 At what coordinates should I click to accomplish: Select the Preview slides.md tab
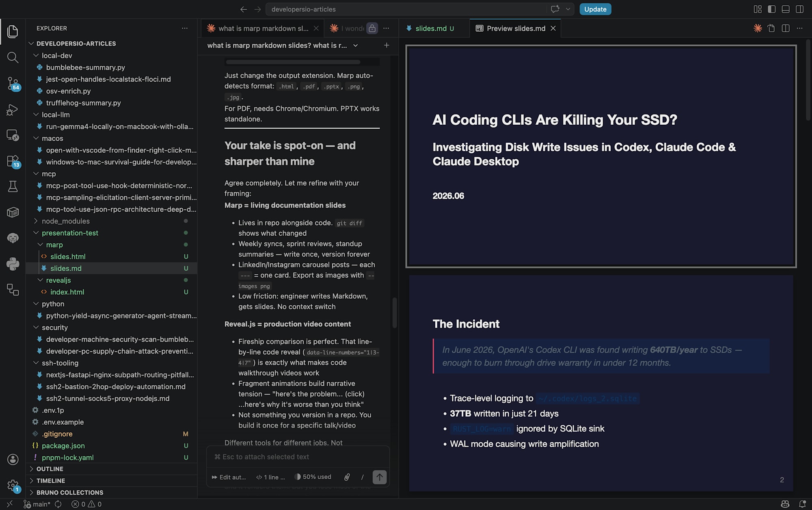click(515, 28)
